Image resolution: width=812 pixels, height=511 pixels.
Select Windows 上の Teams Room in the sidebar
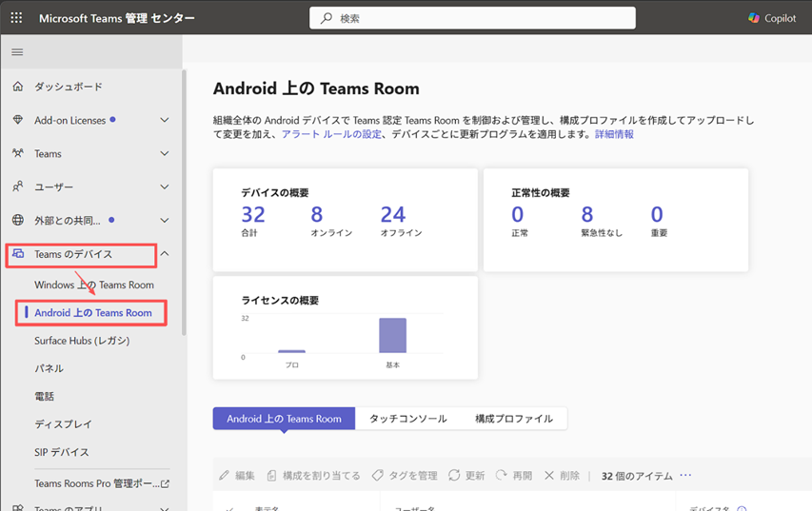[94, 285]
